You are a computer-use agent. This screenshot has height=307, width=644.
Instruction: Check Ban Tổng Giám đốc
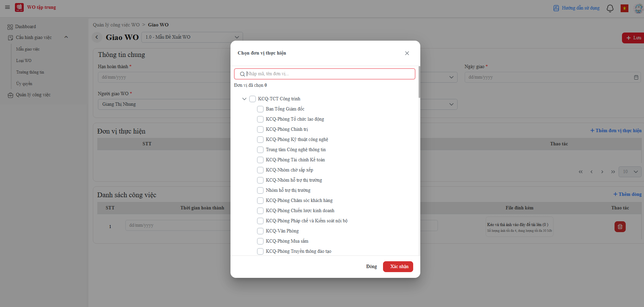click(260, 109)
